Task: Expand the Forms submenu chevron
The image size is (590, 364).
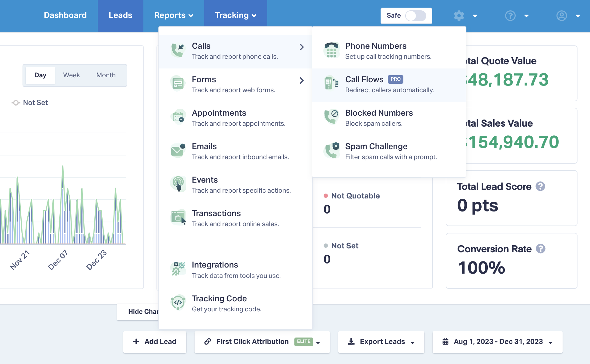Action: click(x=302, y=81)
